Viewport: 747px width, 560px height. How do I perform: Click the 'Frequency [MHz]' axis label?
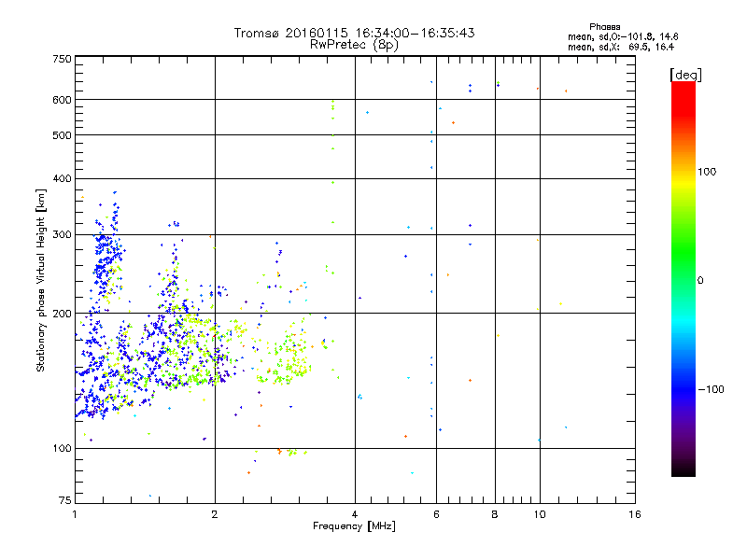click(x=354, y=526)
